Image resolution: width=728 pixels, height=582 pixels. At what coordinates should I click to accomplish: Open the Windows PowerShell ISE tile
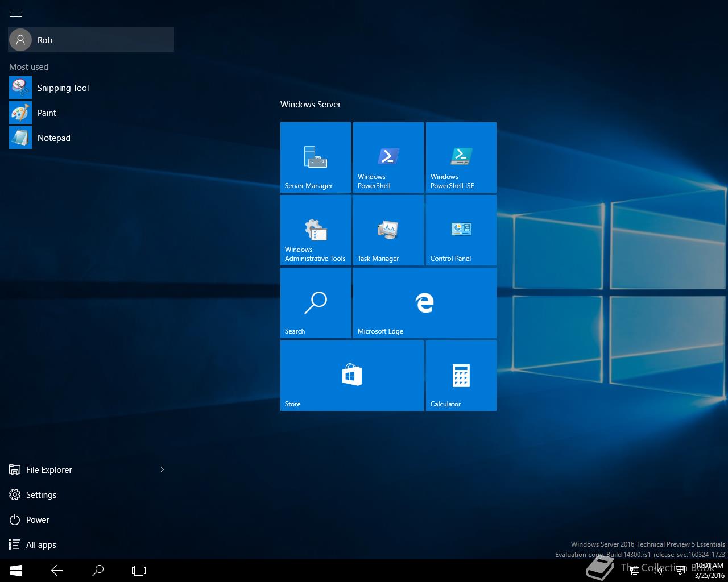coord(461,157)
